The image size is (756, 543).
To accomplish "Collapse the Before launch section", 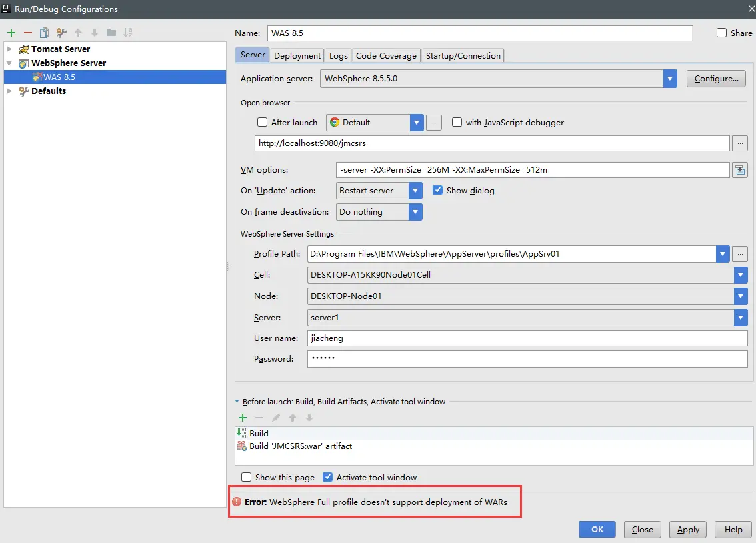I will pos(237,401).
